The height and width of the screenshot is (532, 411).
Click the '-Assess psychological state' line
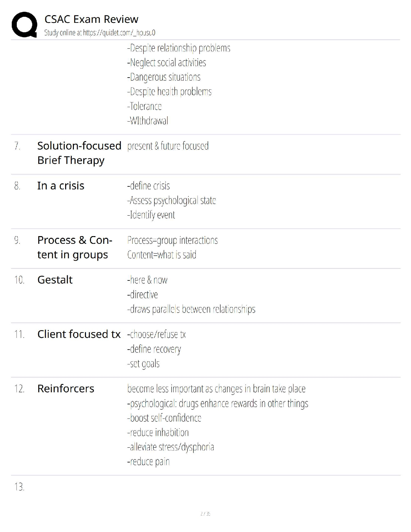pos(171,201)
